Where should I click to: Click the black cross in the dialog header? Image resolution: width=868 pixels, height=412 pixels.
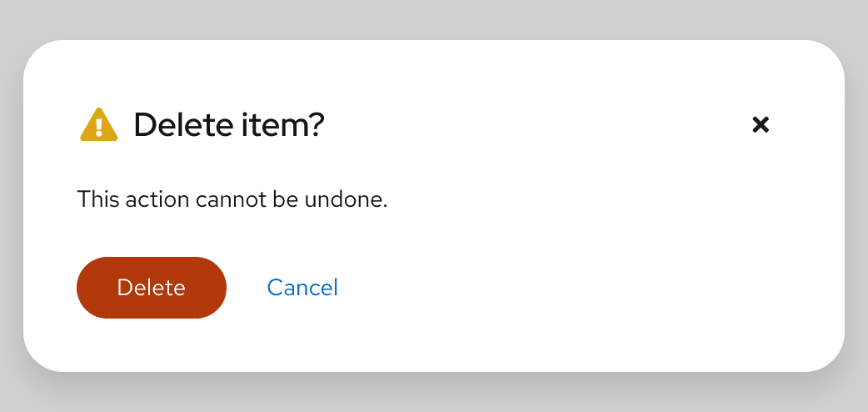[760, 125]
